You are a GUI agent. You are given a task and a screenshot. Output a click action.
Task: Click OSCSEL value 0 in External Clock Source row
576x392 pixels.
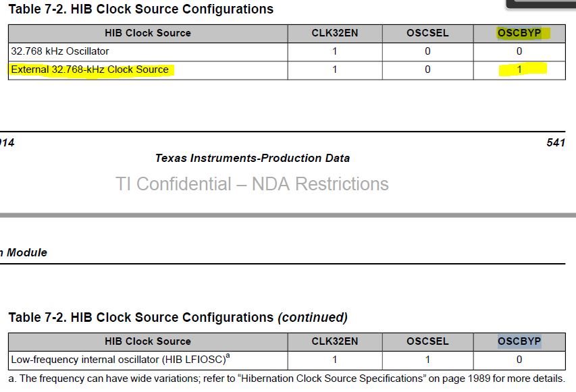pyautogui.click(x=427, y=69)
